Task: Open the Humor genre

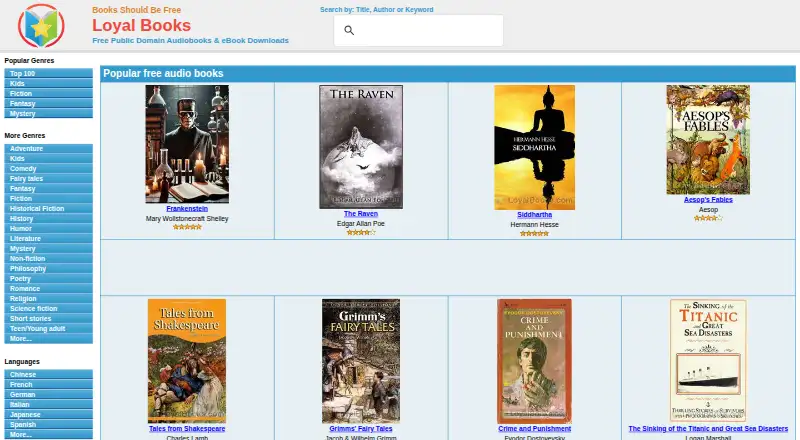Action: (48, 229)
